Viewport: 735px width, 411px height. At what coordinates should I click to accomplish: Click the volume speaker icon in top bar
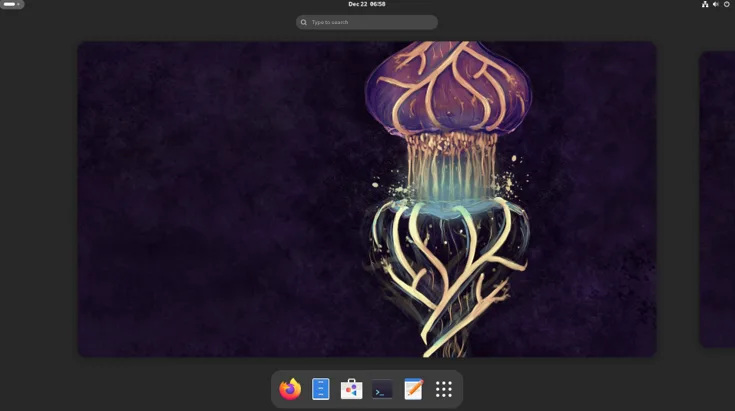click(716, 4)
